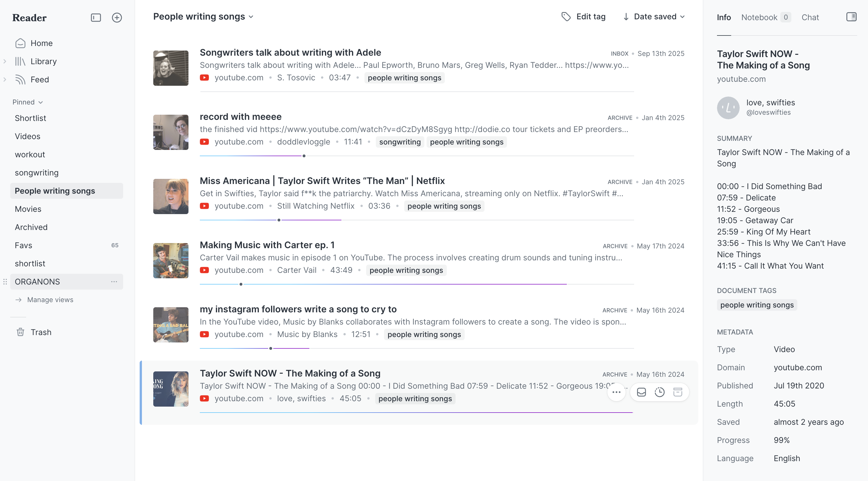This screenshot has height=481, width=868.
Task: Click the add document plus icon
Action: point(117,18)
